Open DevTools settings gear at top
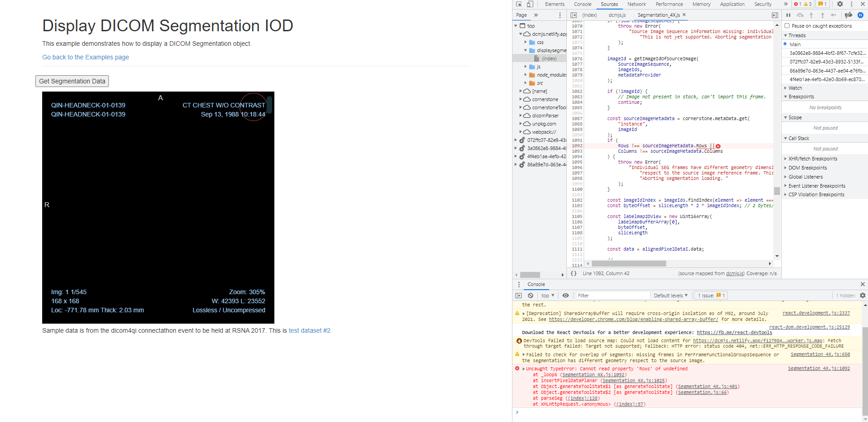Screen dimensions: 868x422 point(840,4)
